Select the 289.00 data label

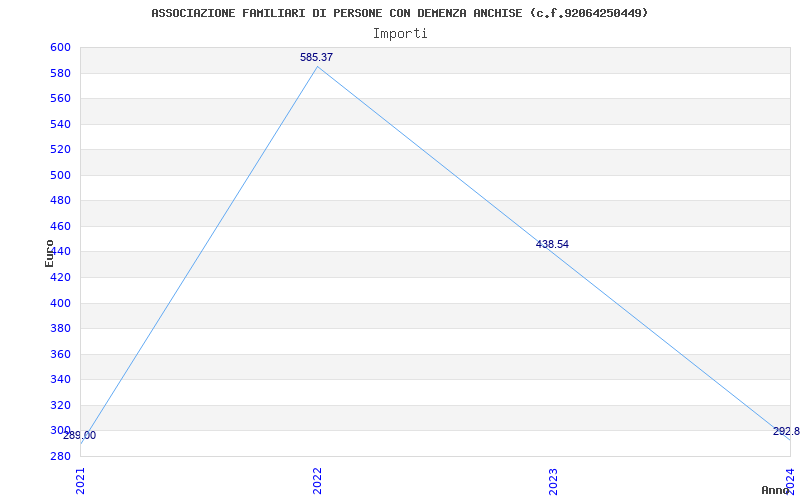80,436
